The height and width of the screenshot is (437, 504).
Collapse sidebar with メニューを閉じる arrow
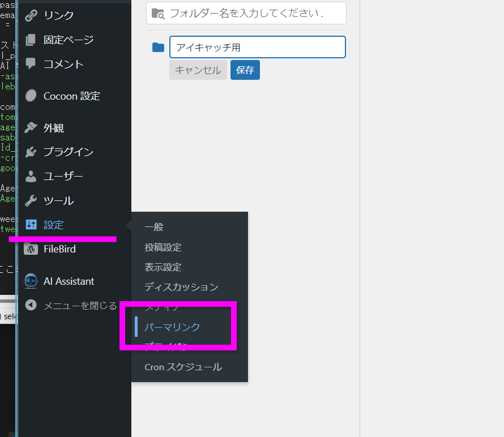31,306
